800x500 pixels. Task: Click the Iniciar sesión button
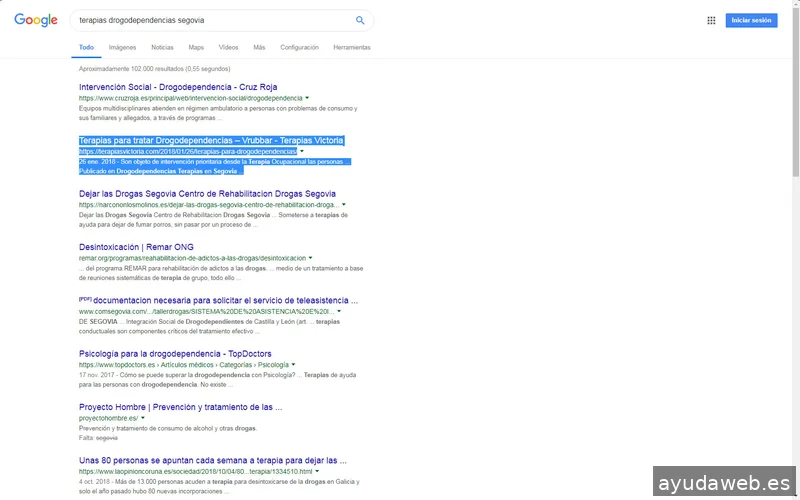pos(751,20)
